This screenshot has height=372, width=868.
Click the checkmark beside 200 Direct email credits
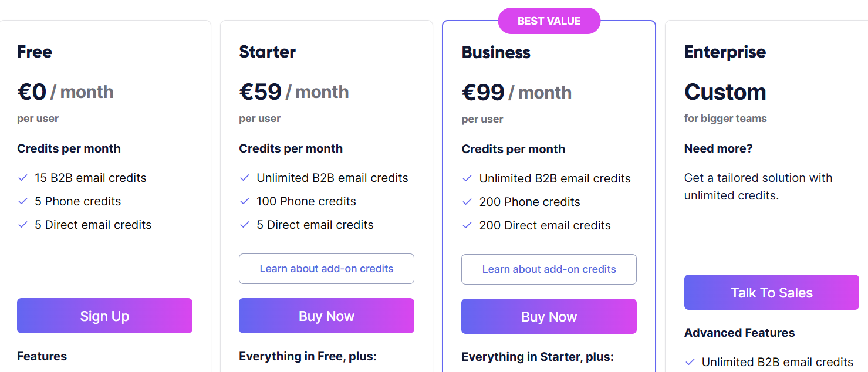point(467,225)
